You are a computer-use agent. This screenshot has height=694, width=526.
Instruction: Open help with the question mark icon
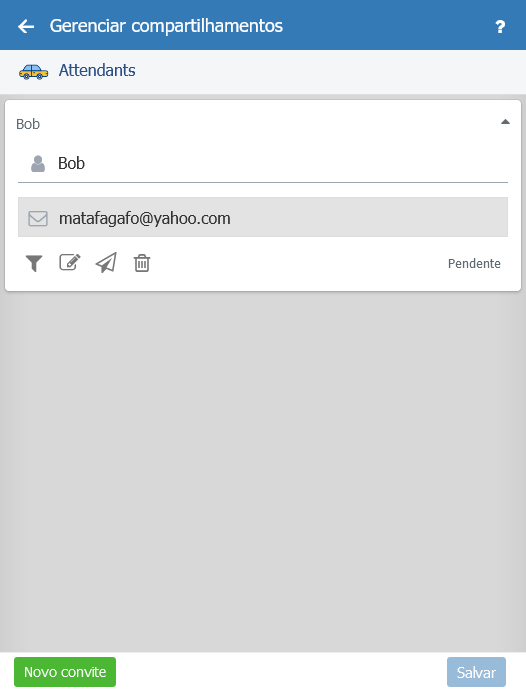500,27
